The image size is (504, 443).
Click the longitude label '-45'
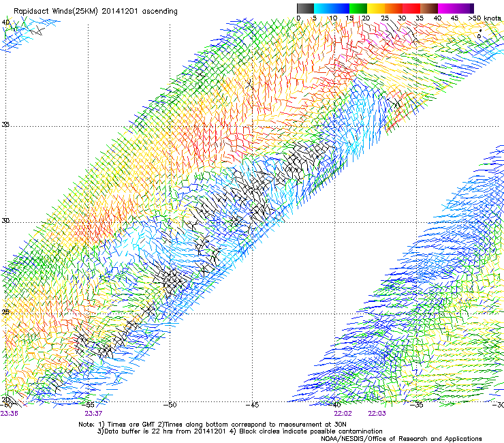[x=252, y=405]
